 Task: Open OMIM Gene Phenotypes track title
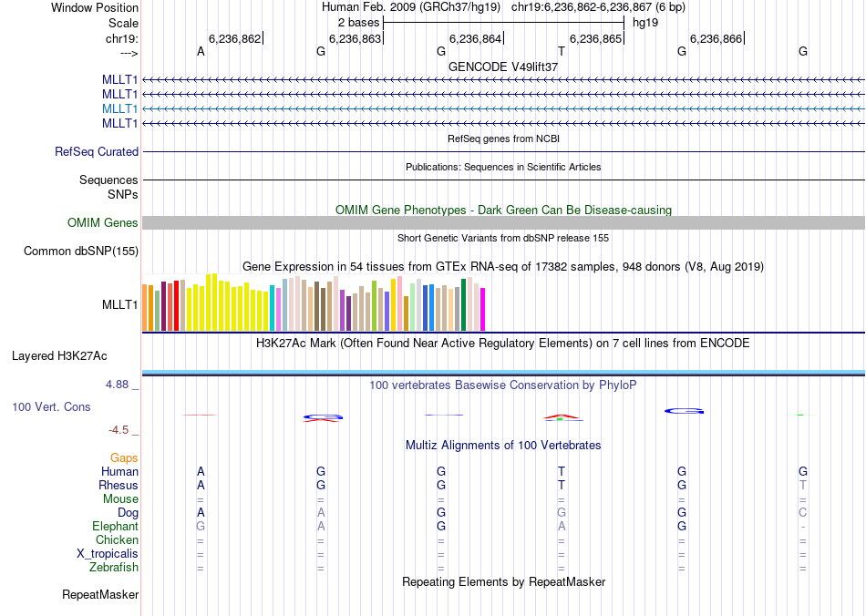tap(503, 210)
